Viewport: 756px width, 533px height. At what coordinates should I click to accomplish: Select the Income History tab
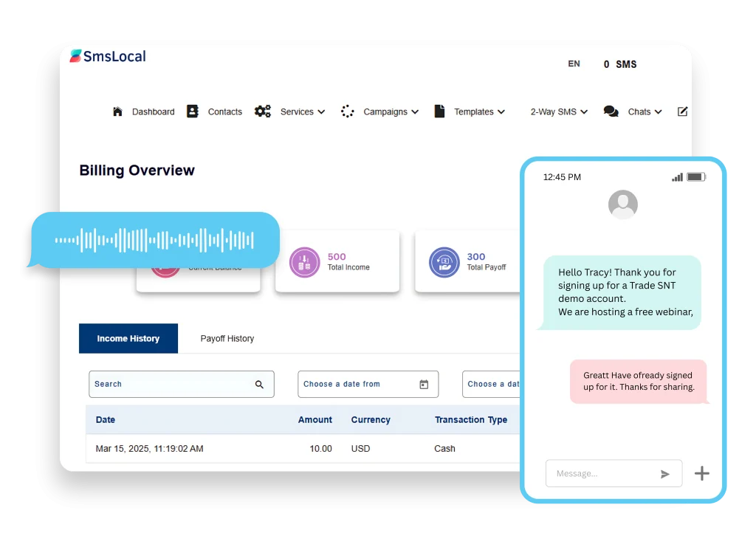click(128, 339)
